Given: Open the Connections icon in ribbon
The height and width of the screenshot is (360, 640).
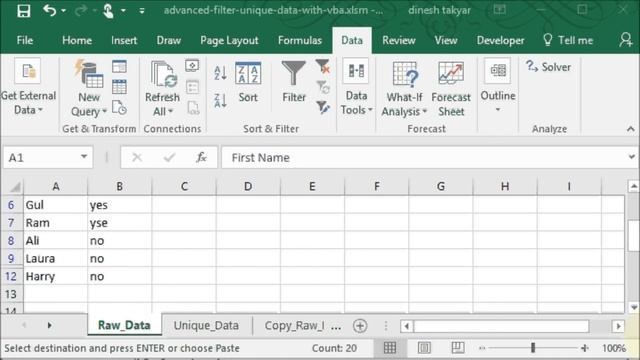Looking at the screenshot, I should [192, 66].
